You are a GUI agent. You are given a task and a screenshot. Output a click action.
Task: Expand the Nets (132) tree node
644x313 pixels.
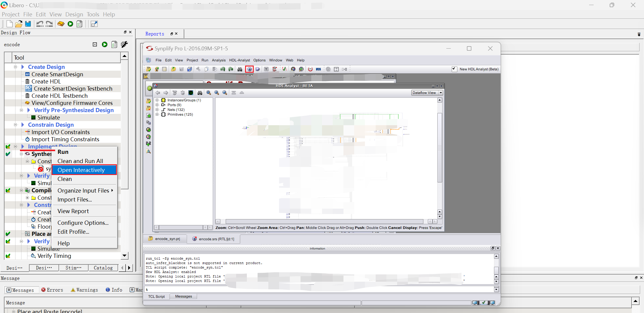tap(157, 110)
